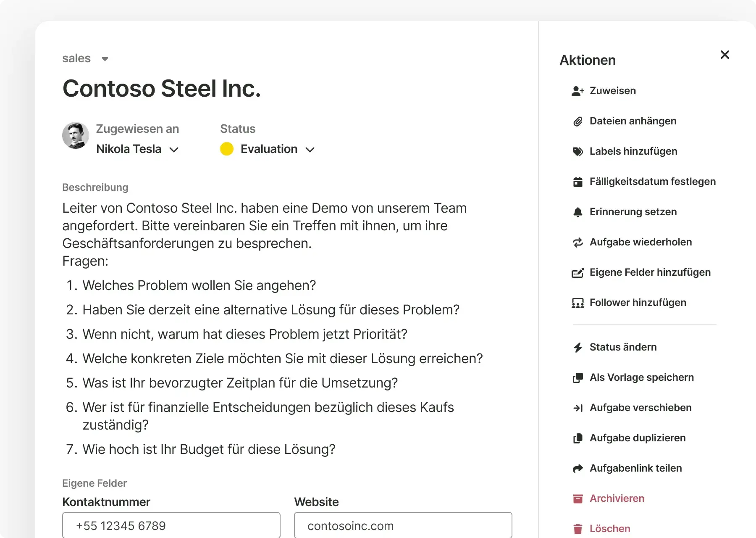756x538 pixels.
Task: Open the Evaluation status dropdown chevron
Action: (x=310, y=150)
